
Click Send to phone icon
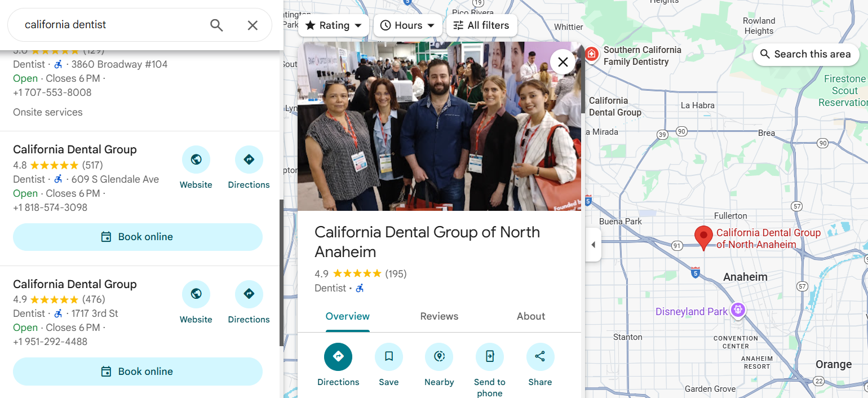pyautogui.click(x=489, y=357)
